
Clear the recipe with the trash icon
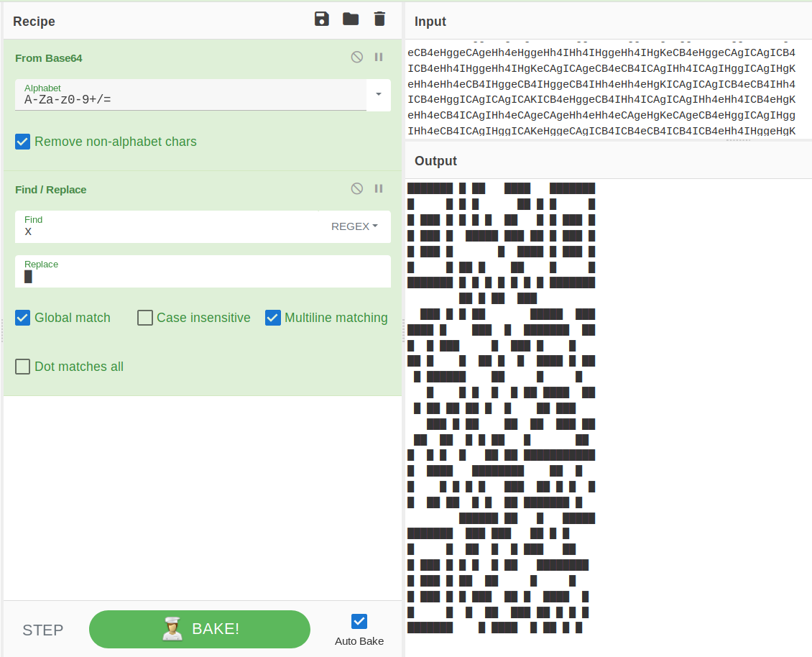coord(379,19)
